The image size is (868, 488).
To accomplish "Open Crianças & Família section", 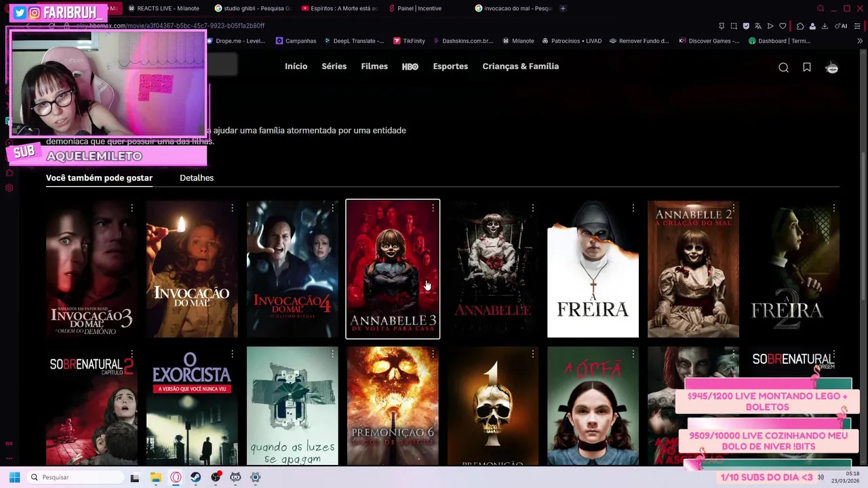I will (x=520, y=66).
